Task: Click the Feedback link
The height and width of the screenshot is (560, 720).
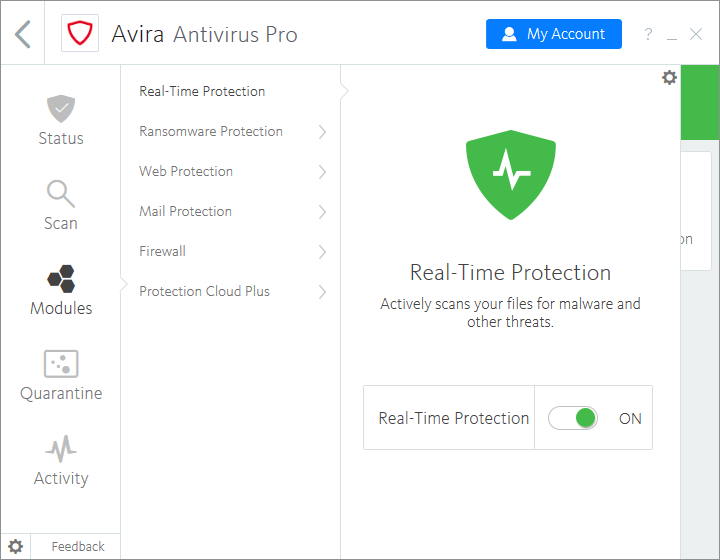Action: (78, 546)
